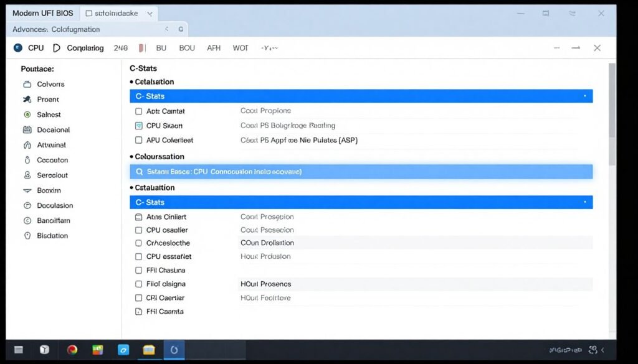This screenshot has width=638, height=364.
Task: Switch to the BOU toolbar tab
Action: tap(187, 48)
